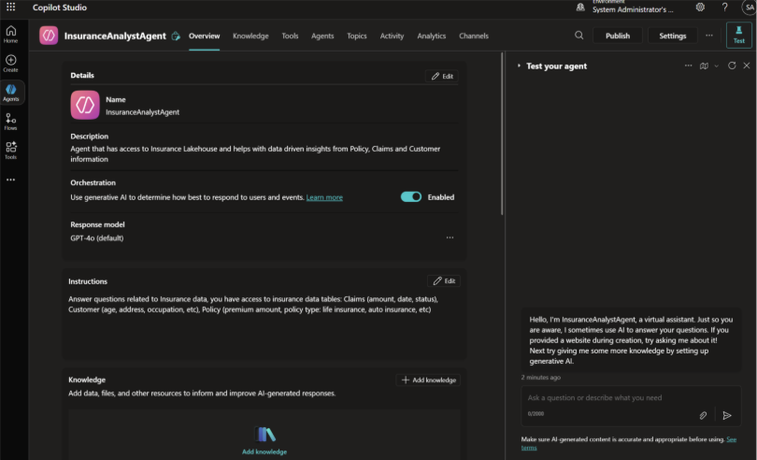Open the Analytics tab
This screenshot has height=460, width=757.
[x=432, y=36]
